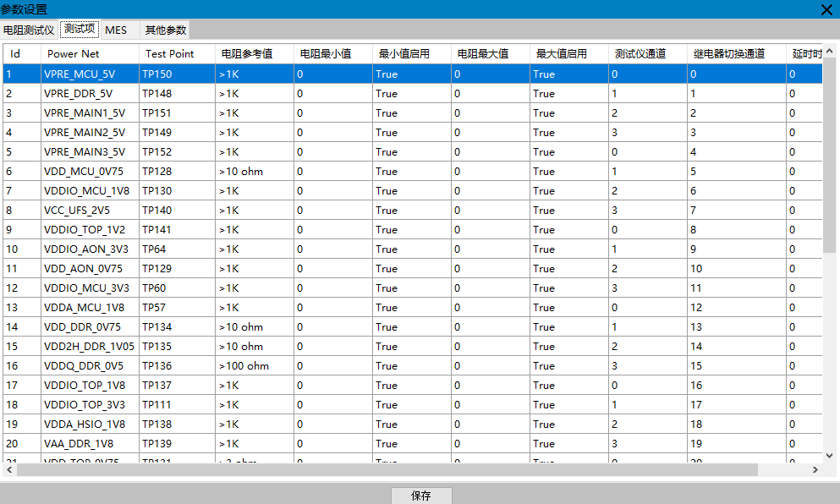Click the table scroll up arrow
Viewport: 840px width, 504px height.
pyautogui.click(x=829, y=52)
